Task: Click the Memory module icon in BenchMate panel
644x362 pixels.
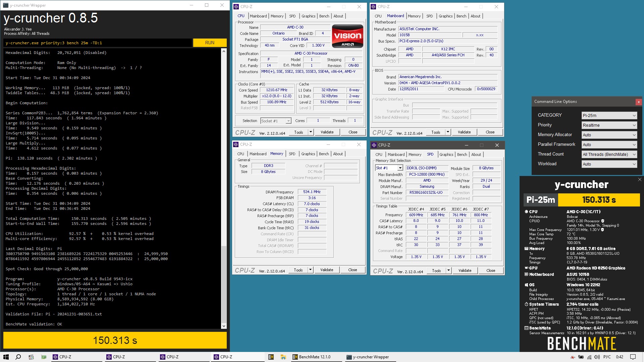Action: pos(526,249)
